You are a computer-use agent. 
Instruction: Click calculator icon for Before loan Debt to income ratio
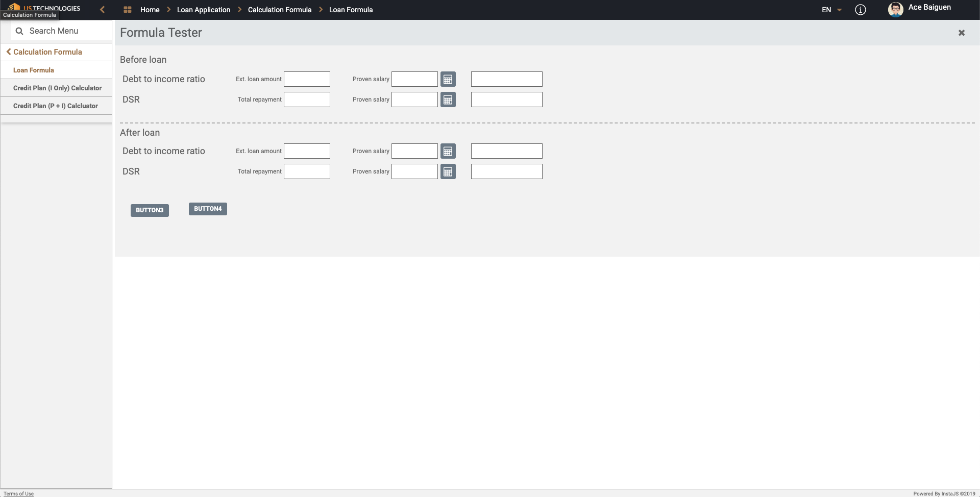tap(448, 79)
